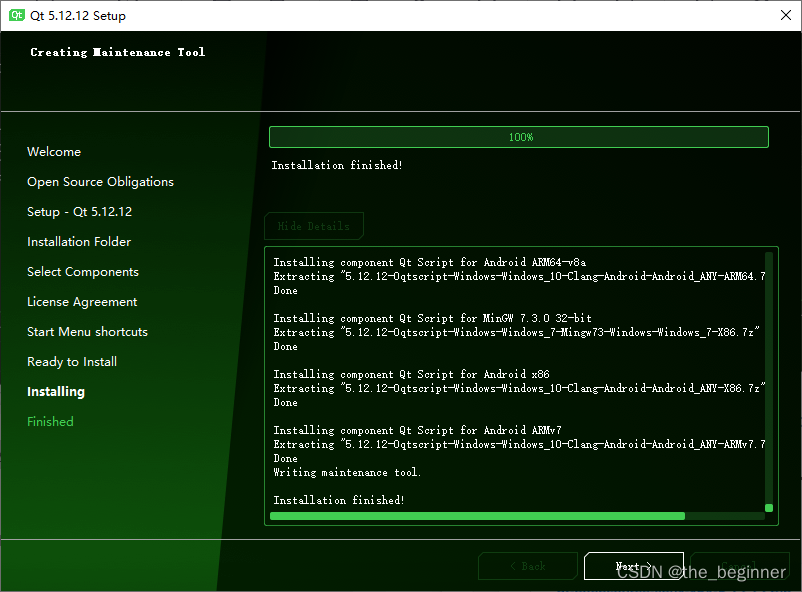Select the "Setup - Qt 5.12.12" step
The height and width of the screenshot is (592, 802).
click(x=79, y=212)
